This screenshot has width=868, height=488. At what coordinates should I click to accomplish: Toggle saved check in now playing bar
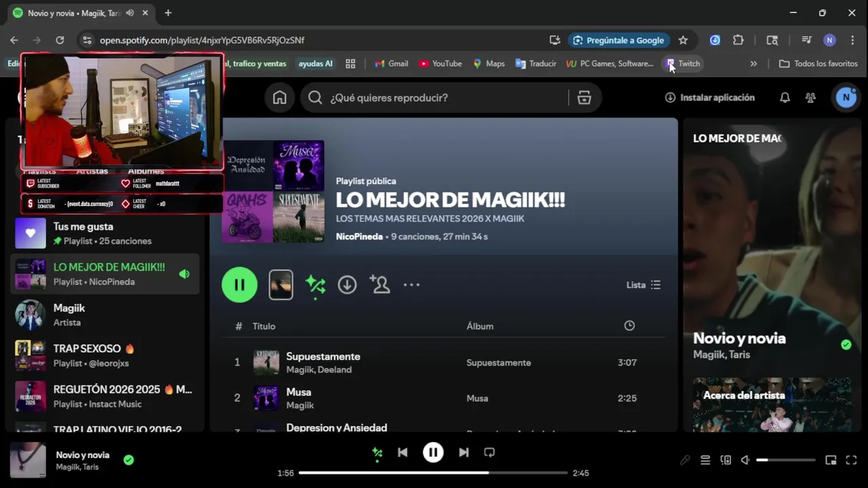(x=129, y=460)
